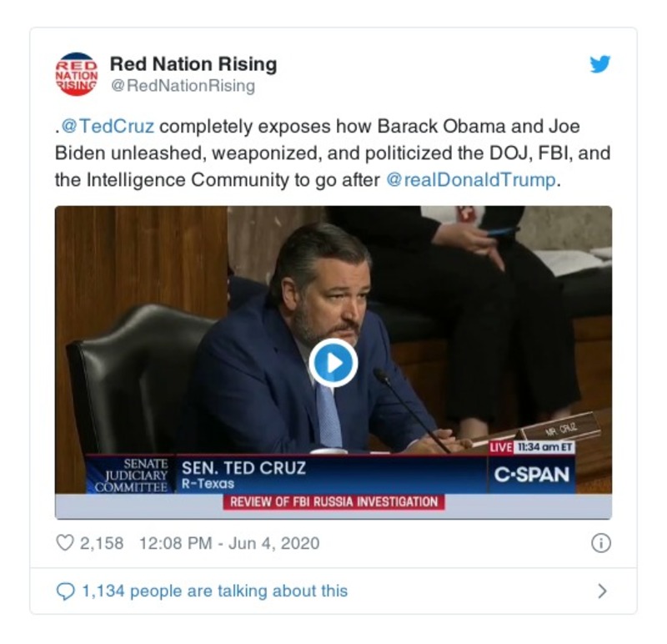Screen dimensions: 667x644
Task: Click the @RedNationRising handle
Action: pyautogui.click(x=183, y=86)
